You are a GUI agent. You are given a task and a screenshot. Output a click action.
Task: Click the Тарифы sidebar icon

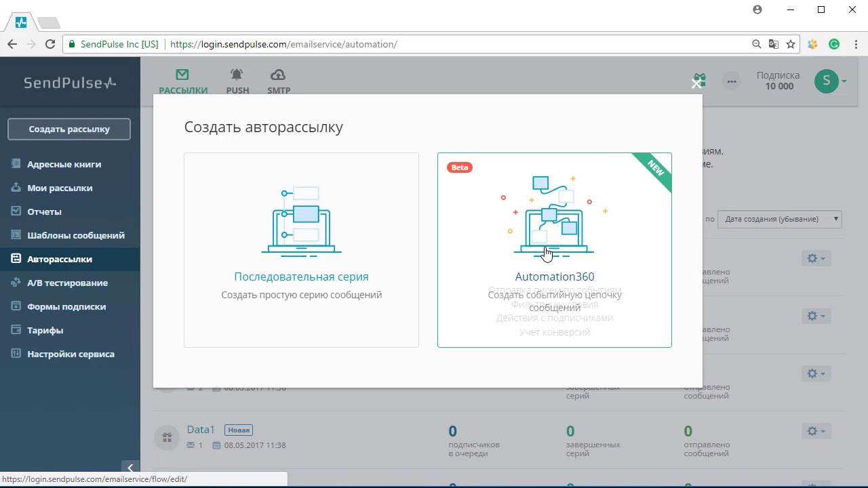(x=16, y=330)
